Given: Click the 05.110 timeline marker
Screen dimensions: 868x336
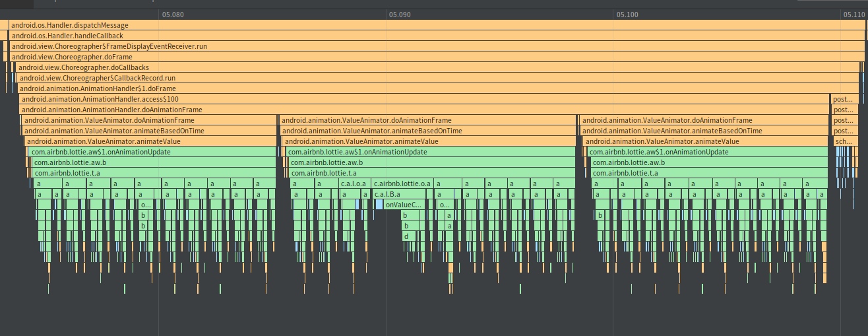Looking at the screenshot, I should click(x=853, y=14).
